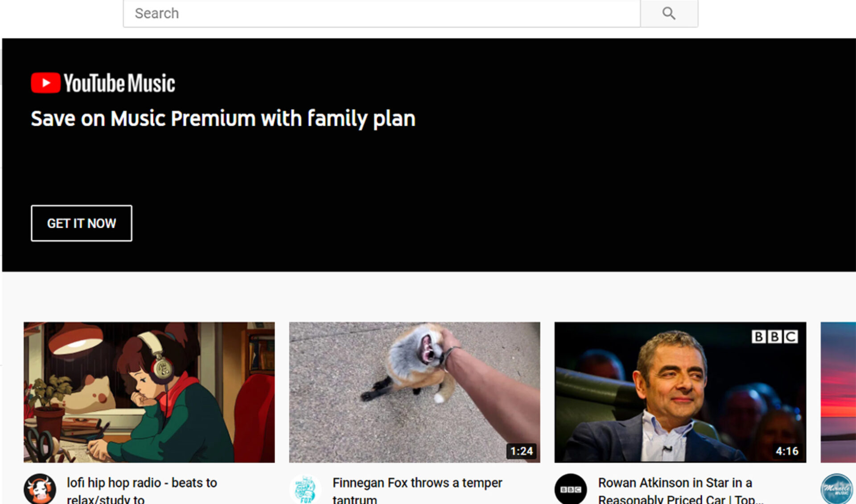
Task: Play the lofi girl studying thumbnail
Action: [x=149, y=392]
